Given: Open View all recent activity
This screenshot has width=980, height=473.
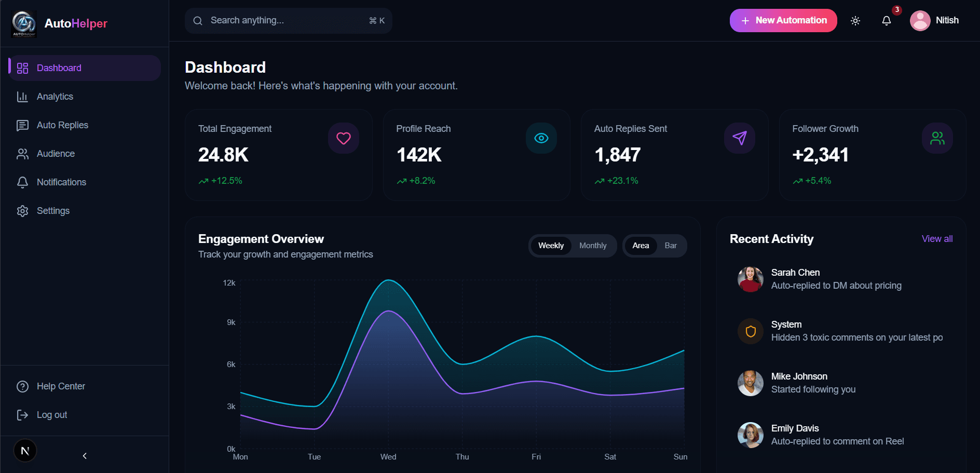Looking at the screenshot, I should 936,239.
